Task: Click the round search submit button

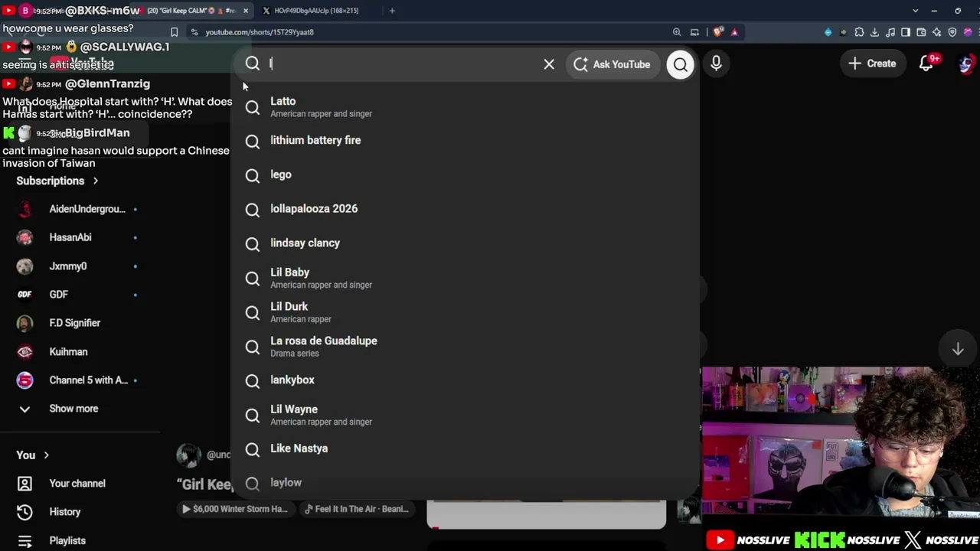Action: point(680,64)
